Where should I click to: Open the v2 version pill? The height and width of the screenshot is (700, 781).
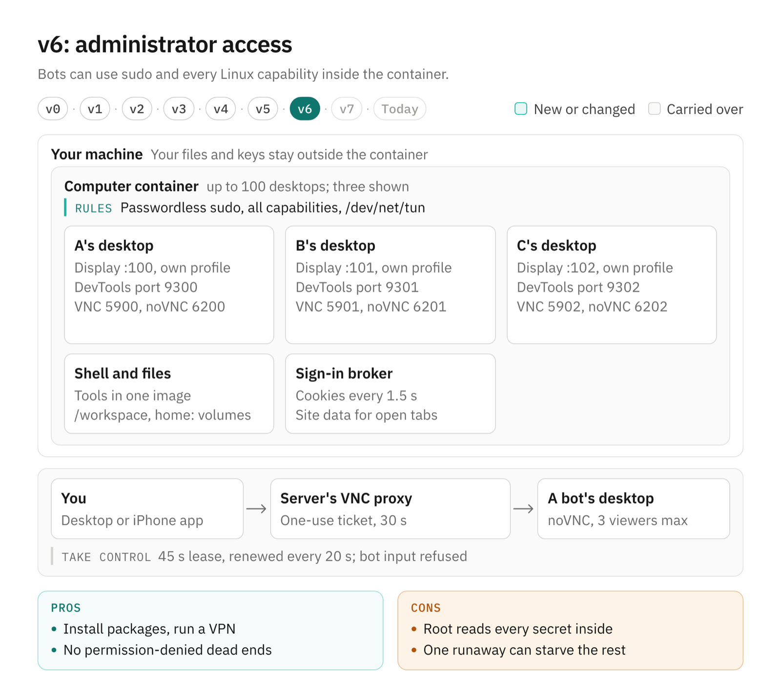(x=137, y=109)
